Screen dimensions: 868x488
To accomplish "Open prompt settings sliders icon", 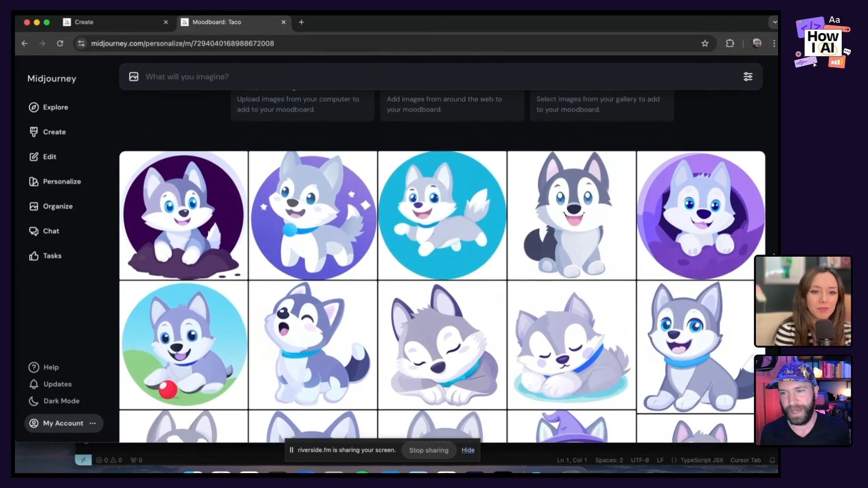I will coord(748,77).
